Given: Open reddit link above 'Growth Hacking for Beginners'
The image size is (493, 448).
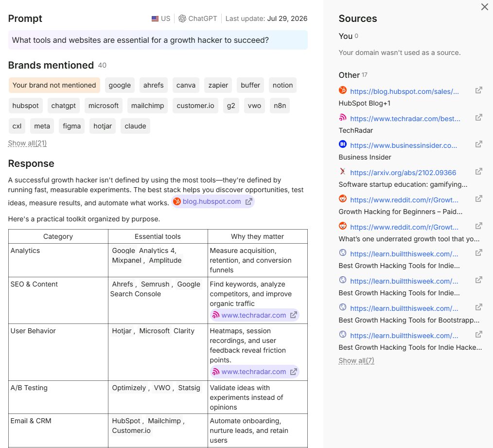Looking at the screenshot, I should 404,200.
